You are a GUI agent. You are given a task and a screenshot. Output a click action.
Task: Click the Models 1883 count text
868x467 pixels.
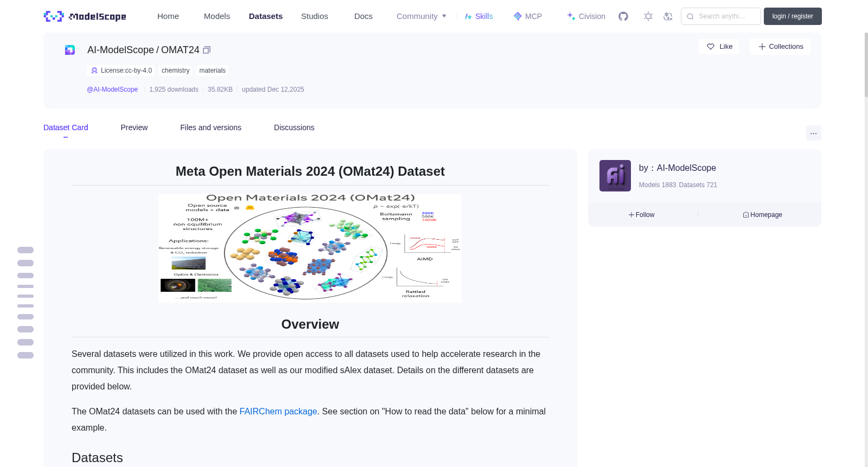pyautogui.click(x=658, y=185)
